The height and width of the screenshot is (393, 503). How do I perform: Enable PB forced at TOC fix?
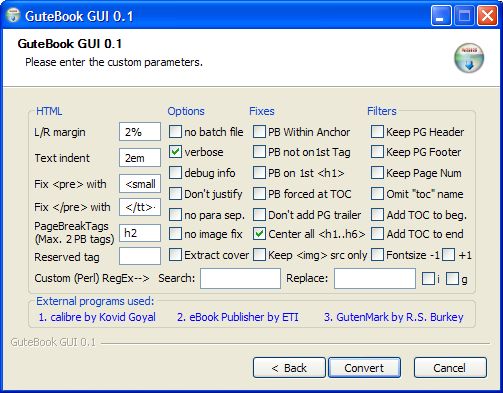(x=259, y=194)
